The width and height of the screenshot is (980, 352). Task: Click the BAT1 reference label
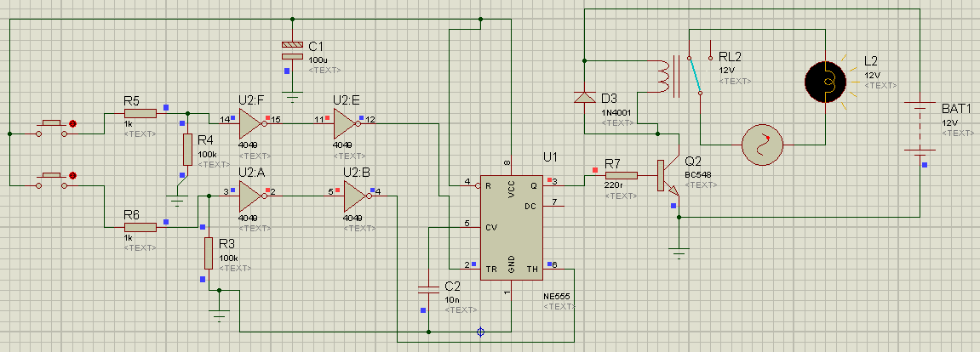click(958, 109)
